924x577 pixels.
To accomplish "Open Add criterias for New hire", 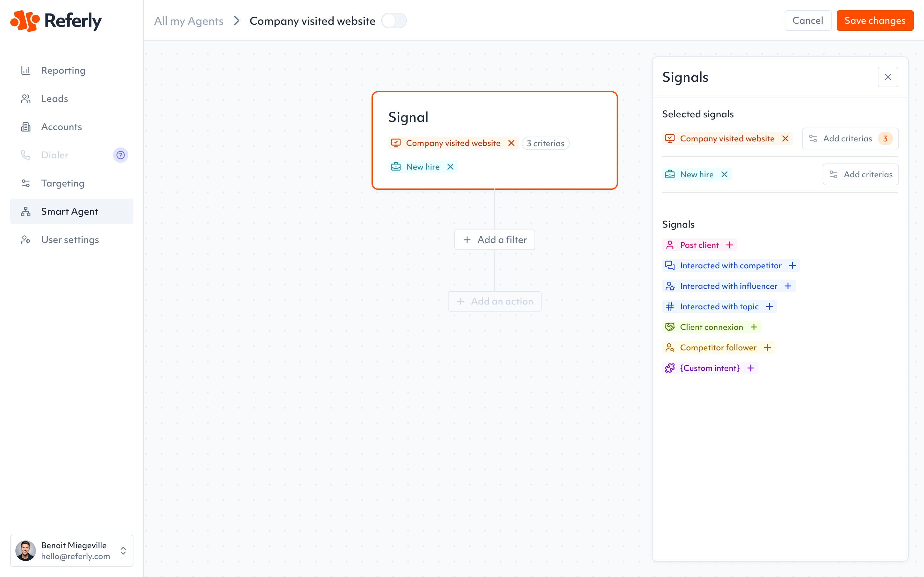I will 860,174.
